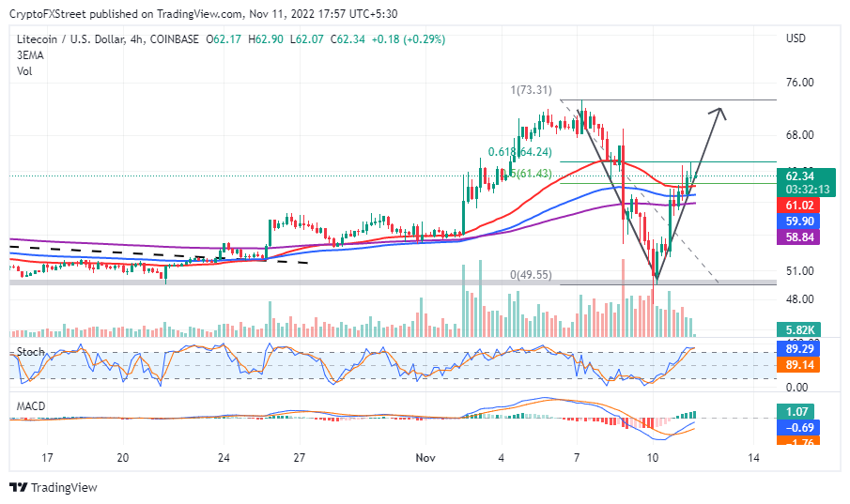Screen dimensions: 850x504
Task: Click the 24 date axis label
Action: click(224, 458)
